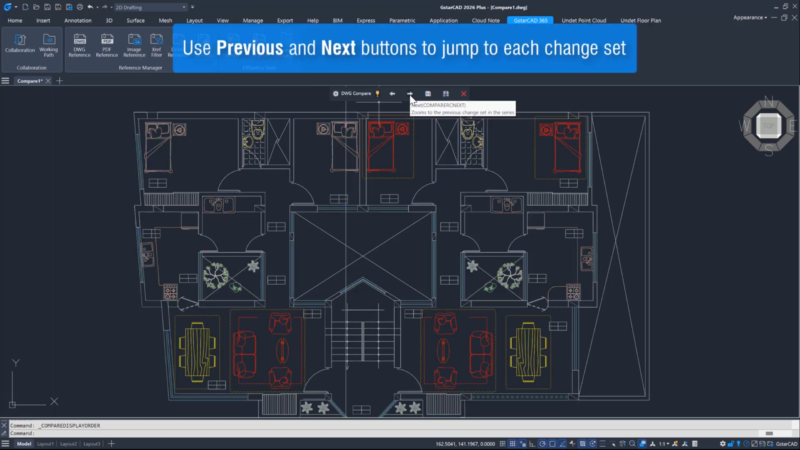Open the Manage ribbon tab
The width and height of the screenshot is (800, 450).
253,20
